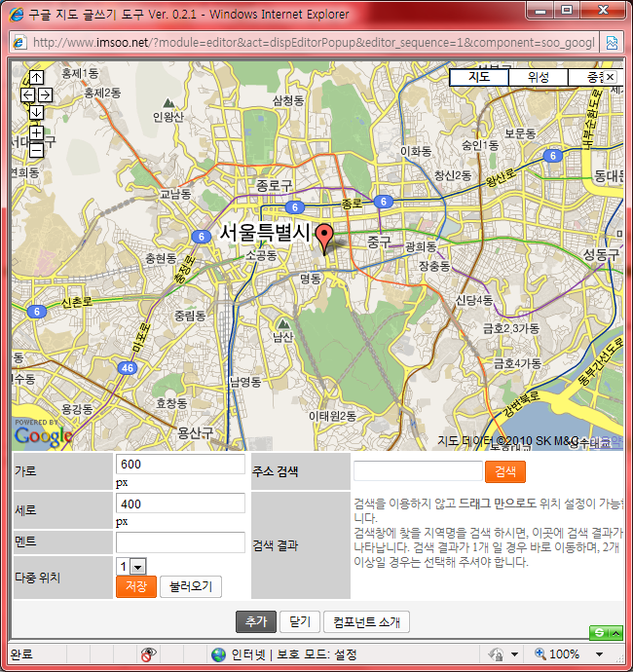Zoom out of the map with minus
633x672 pixels.
coord(36,150)
